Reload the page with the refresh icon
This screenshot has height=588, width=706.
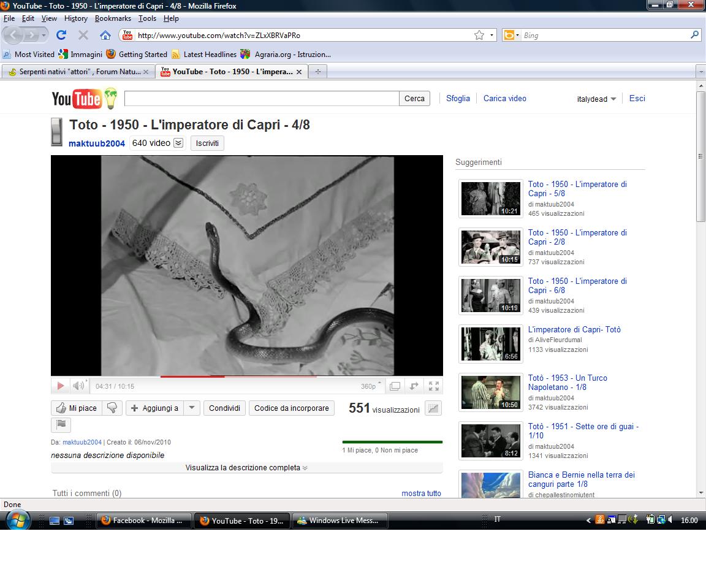pyautogui.click(x=61, y=36)
